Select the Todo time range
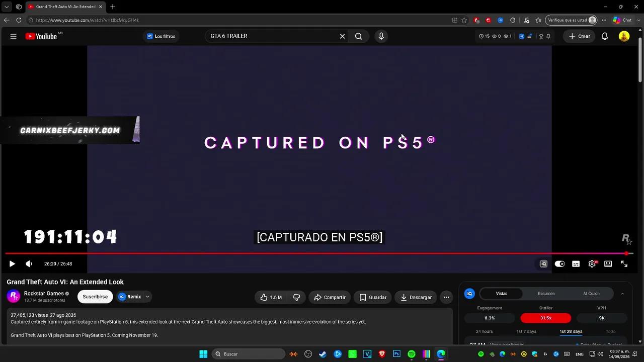Viewport: 644px width, 362px height. [610, 331]
